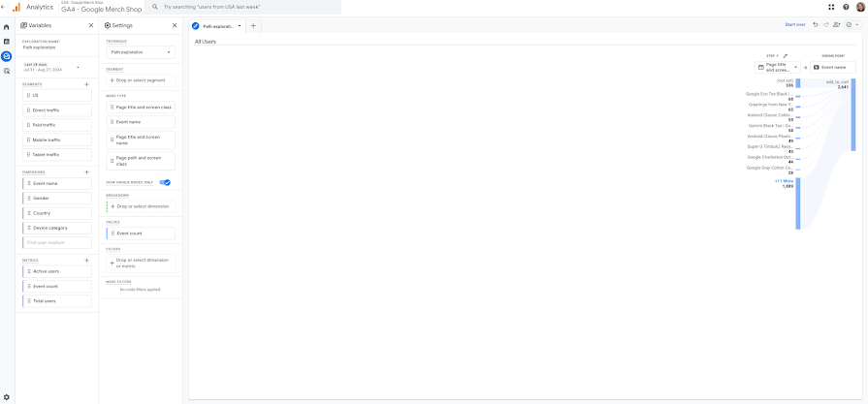Select the Event name dimension
Screen dimensions: 868x404
click(x=57, y=183)
